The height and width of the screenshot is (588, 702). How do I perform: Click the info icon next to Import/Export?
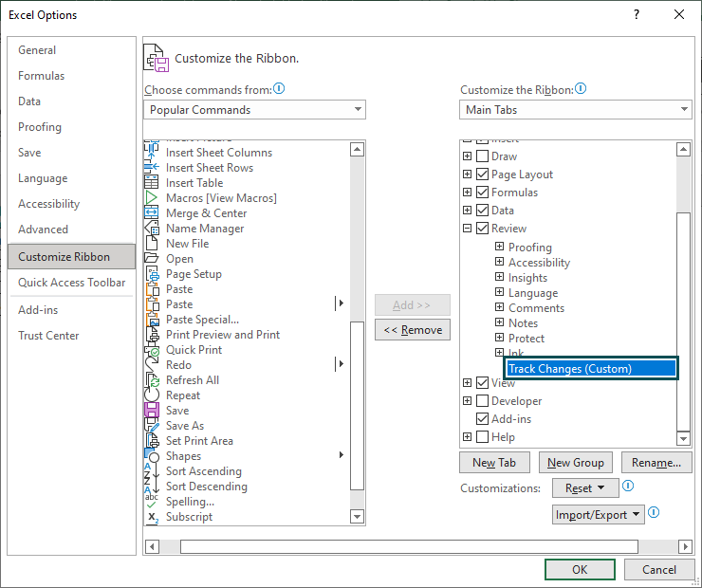point(654,512)
